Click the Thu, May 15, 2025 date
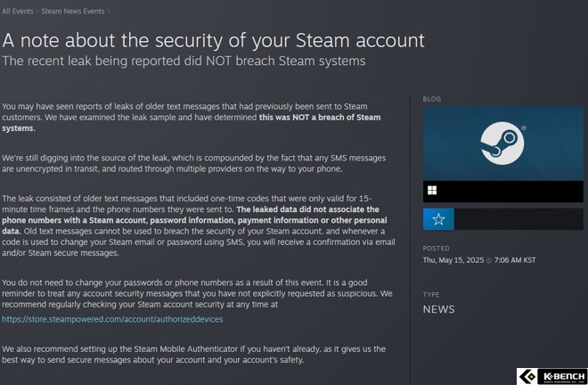 coord(453,260)
